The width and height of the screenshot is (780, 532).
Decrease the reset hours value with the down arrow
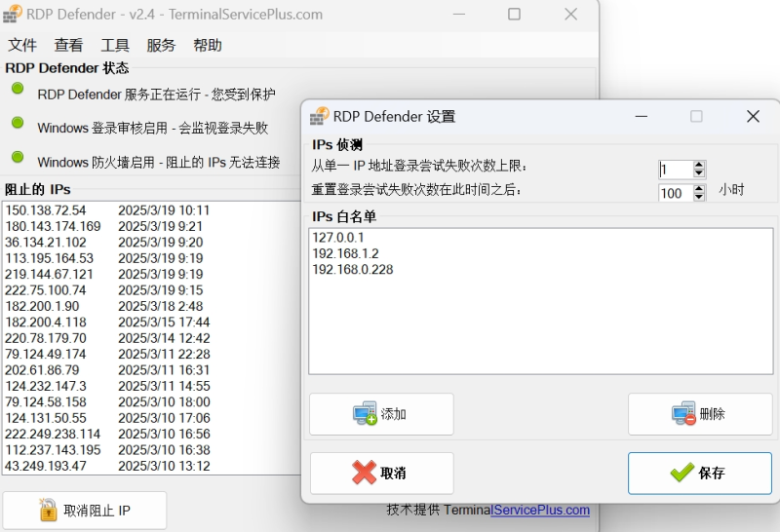[699, 197]
